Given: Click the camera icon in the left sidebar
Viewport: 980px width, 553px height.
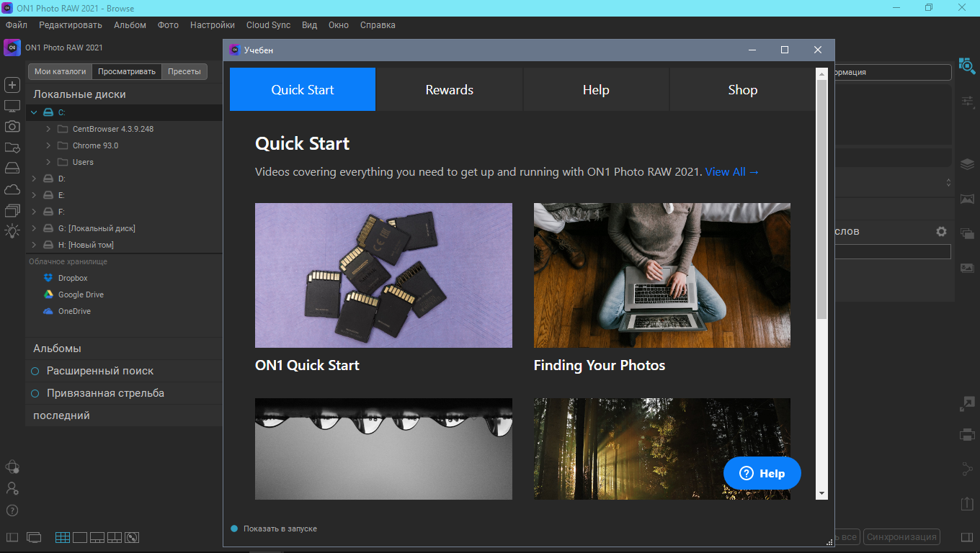Looking at the screenshot, I should click(12, 127).
